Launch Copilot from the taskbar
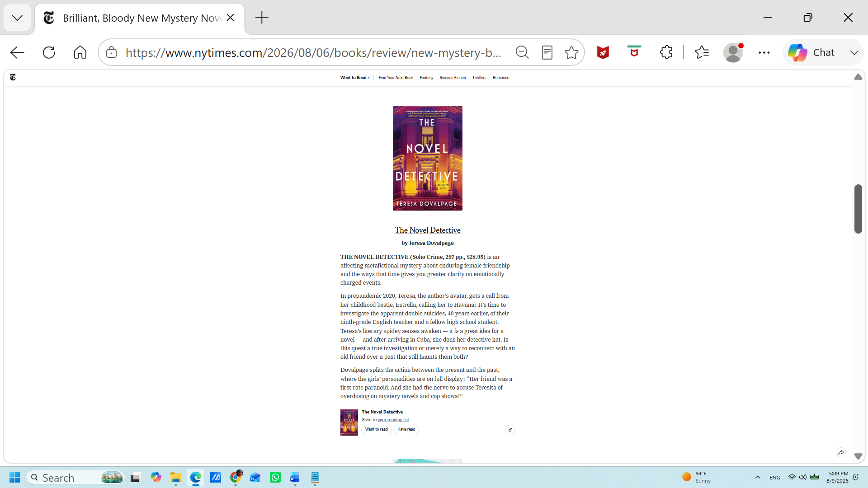Viewport: 868px width, 488px height. [x=156, y=478]
